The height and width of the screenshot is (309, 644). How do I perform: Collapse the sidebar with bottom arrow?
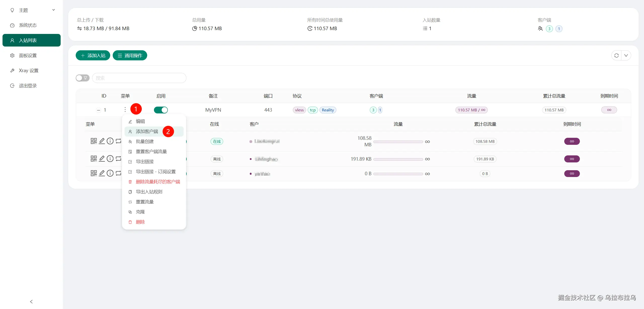pyautogui.click(x=31, y=301)
